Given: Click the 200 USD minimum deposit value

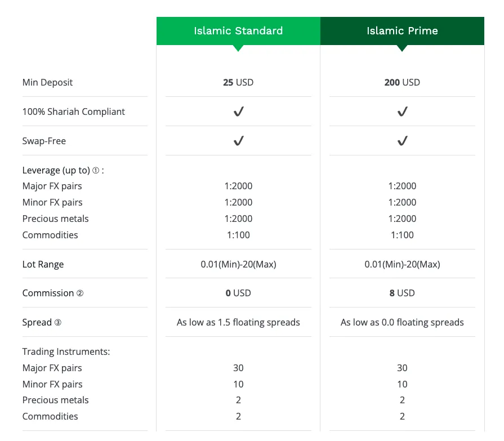Looking at the screenshot, I should [x=403, y=82].
